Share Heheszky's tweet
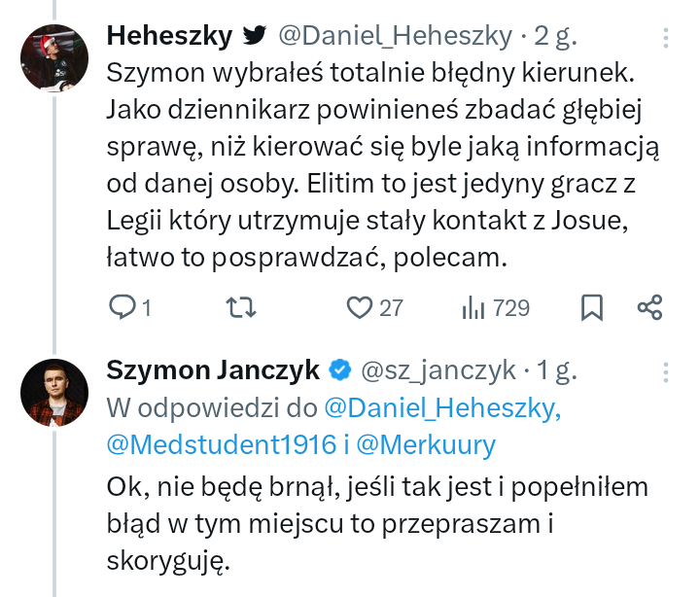 (x=649, y=308)
